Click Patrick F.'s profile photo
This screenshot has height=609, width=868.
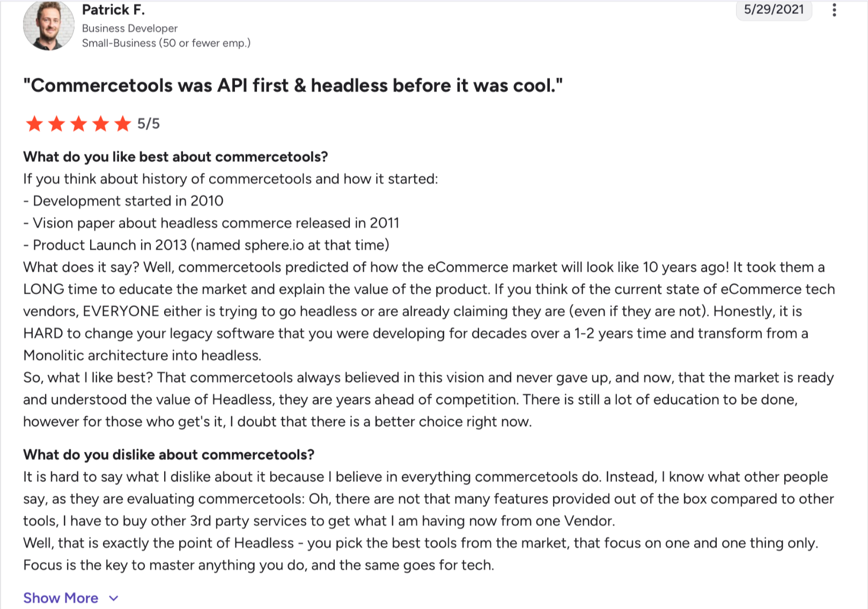click(x=48, y=26)
